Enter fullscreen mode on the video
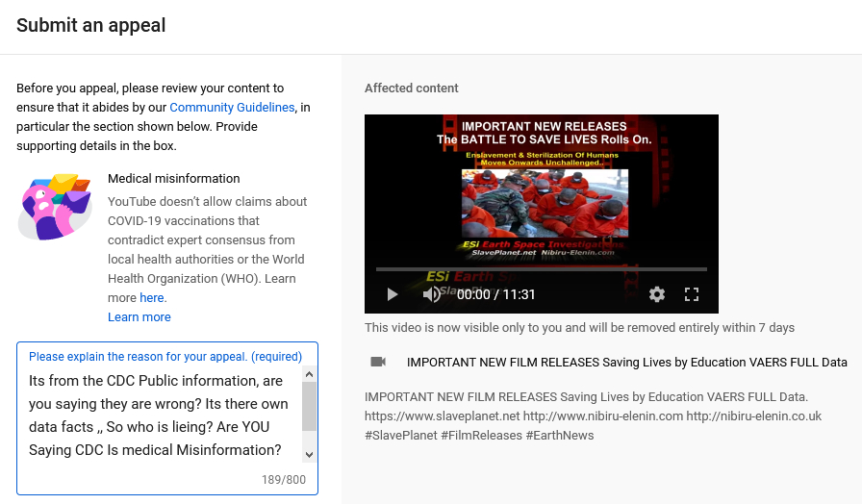The image size is (862, 504). pyautogui.click(x=692, y=294)
